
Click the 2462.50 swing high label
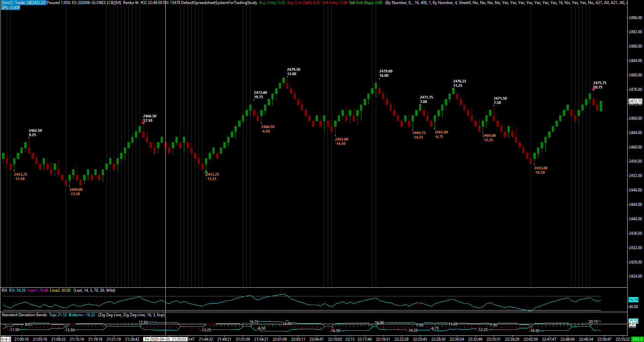(x=35, y=131)
